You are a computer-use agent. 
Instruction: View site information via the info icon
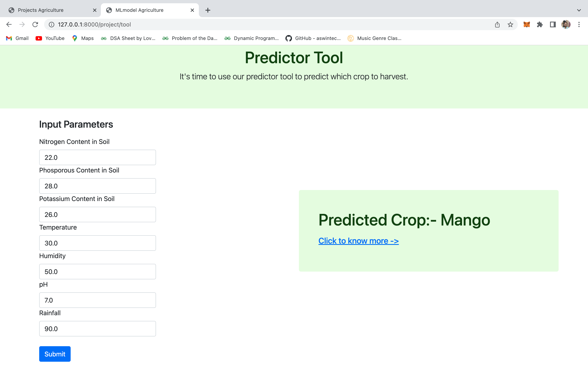pos(51,24)
